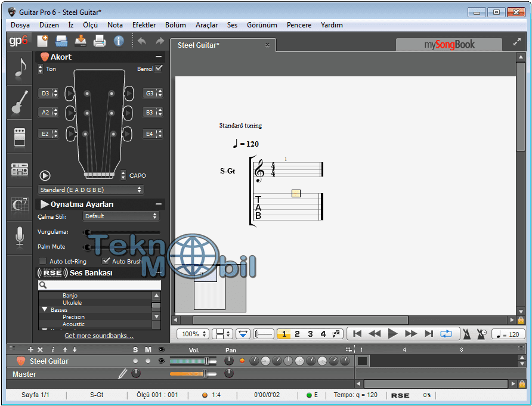Open the lyrics panel with the microphone icon

pyautogui.click(x=20, y=237)
